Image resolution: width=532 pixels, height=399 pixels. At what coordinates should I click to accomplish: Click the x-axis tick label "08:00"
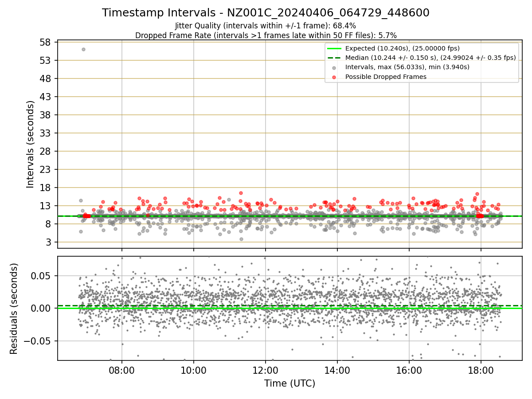(122, 370)
